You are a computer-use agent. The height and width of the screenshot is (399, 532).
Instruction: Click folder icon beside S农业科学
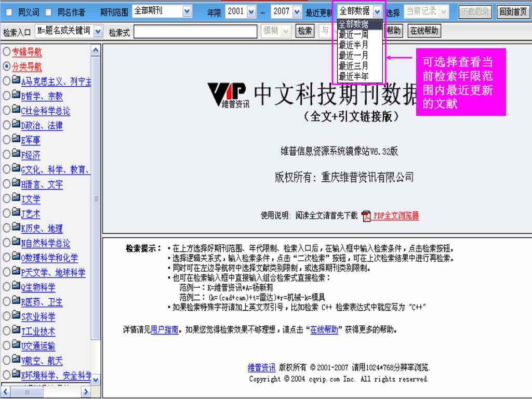pyautogui.click(x=16, y=315)
